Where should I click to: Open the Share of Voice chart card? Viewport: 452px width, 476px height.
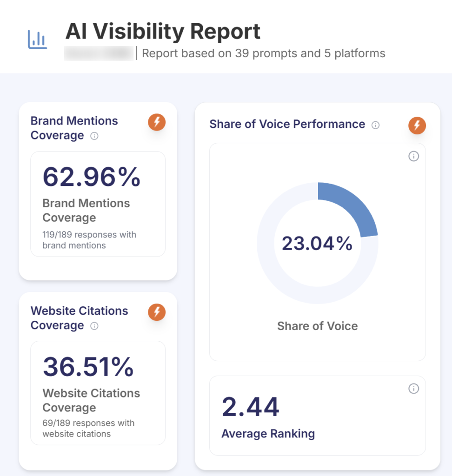[x=318, y=251]
